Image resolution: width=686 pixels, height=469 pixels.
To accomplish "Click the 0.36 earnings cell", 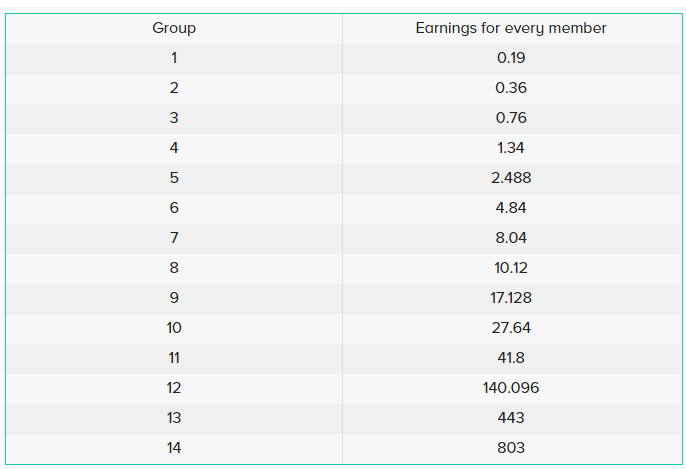I will click(510, 88).
